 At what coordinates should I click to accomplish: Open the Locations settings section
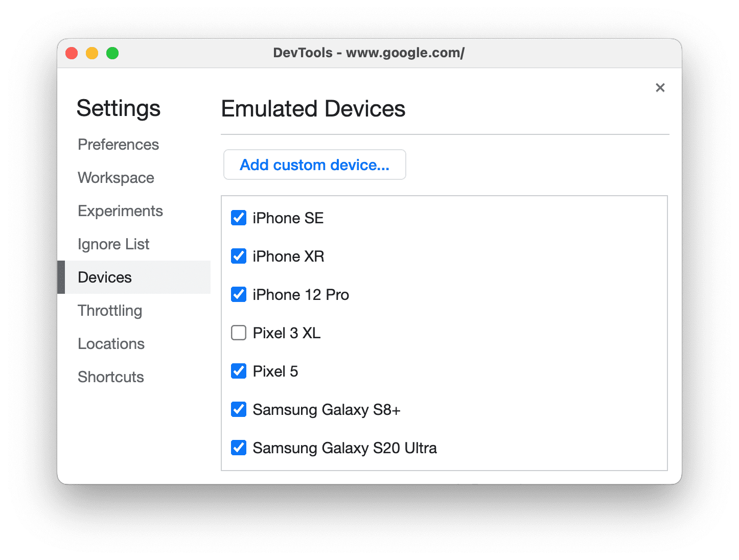click(111, 344)
